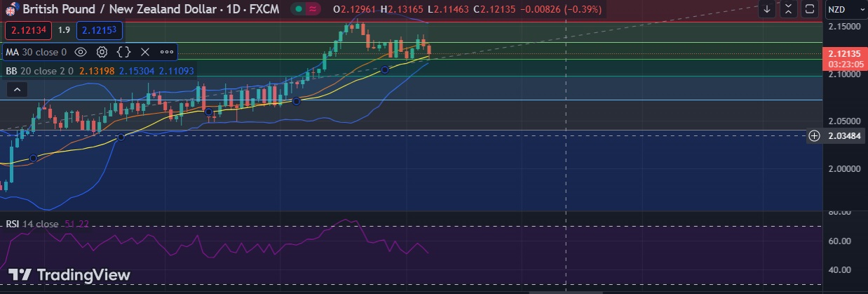868x294 pixels.
Task: Remove the MA indicator with the X icon
Action: pyautogui.click(x=145, y=52)
